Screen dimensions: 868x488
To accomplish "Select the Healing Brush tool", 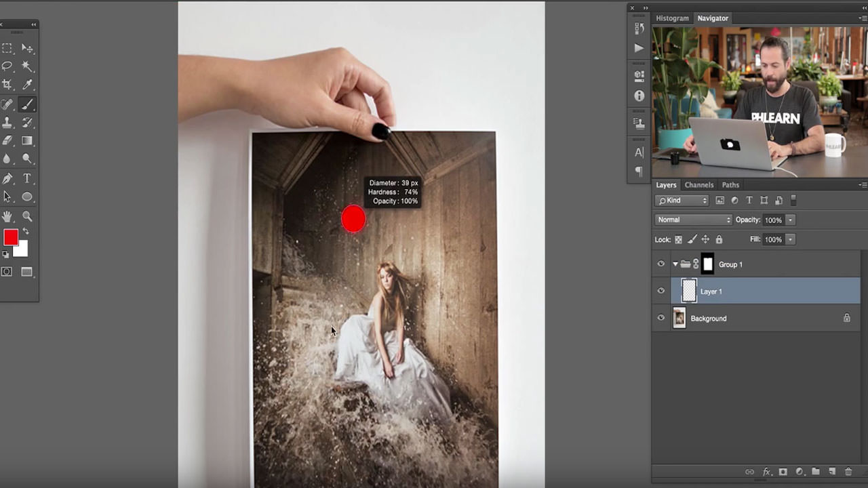I will click(7, 104).
